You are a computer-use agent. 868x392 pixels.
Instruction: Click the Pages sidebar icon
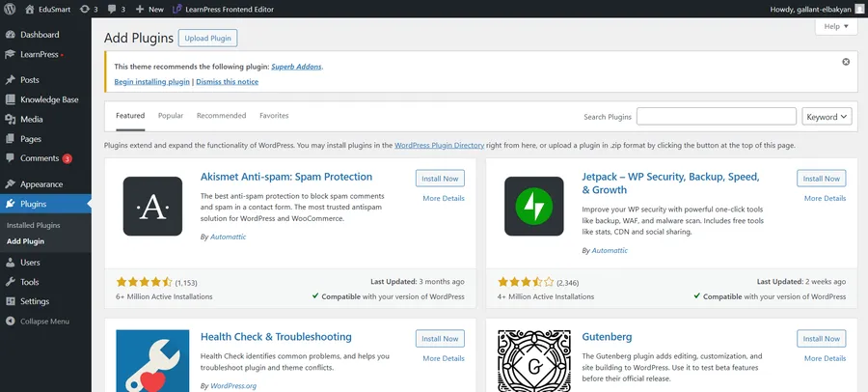10,139
